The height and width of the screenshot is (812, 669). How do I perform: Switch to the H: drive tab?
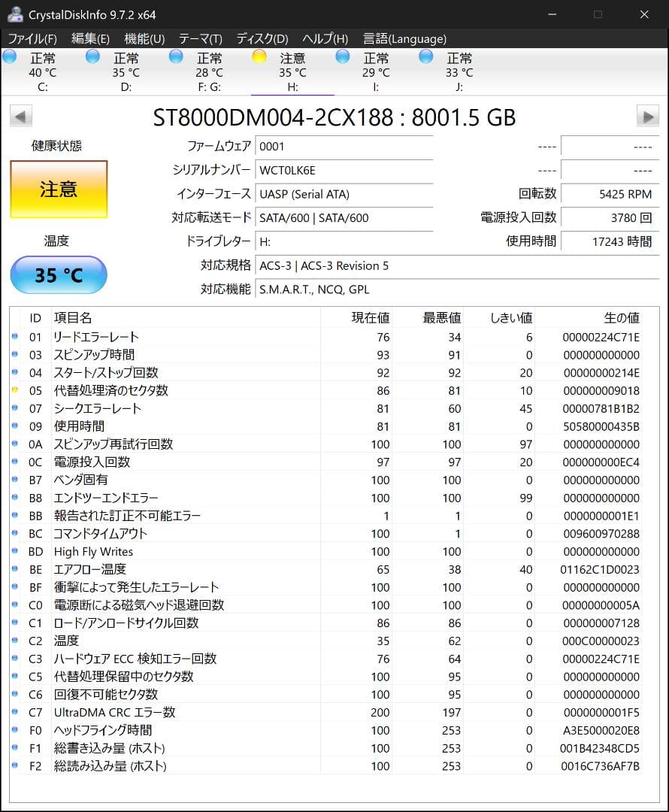(292, 72)
